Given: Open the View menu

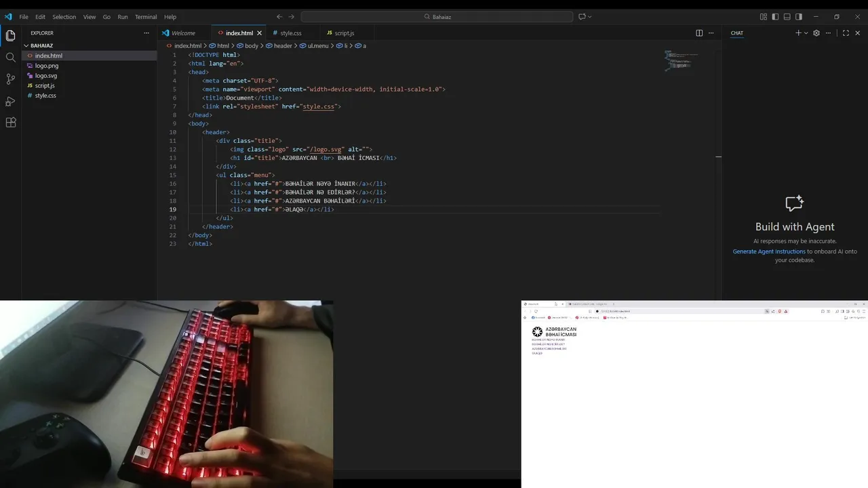Looking at the screenshot, I should (x=90, y=16).
